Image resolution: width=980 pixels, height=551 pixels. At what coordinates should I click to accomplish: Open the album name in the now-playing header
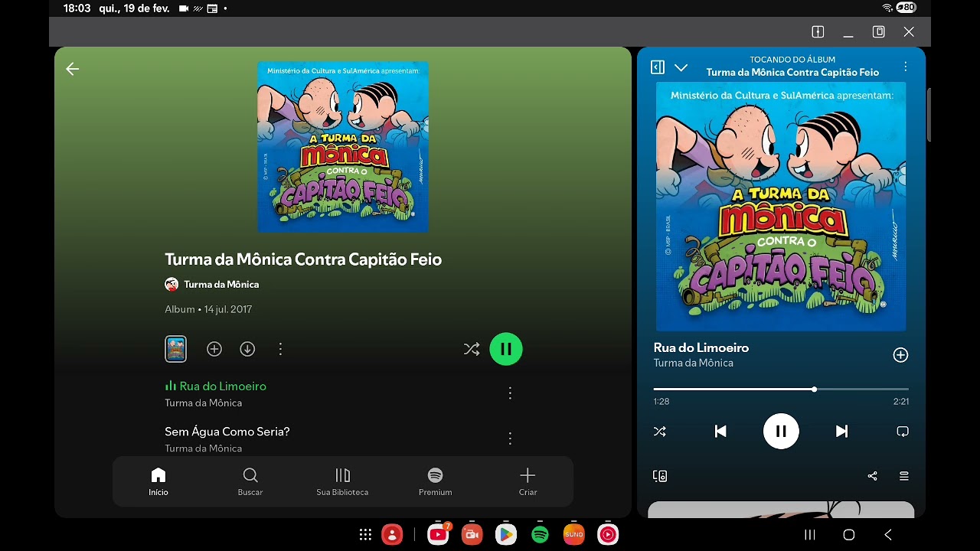tap(792, 73)
